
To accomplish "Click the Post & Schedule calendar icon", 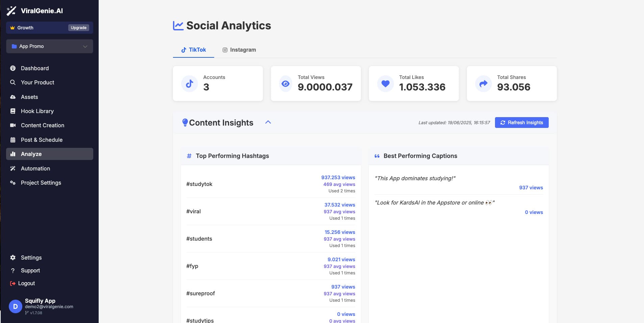I will tap(13, 140).
